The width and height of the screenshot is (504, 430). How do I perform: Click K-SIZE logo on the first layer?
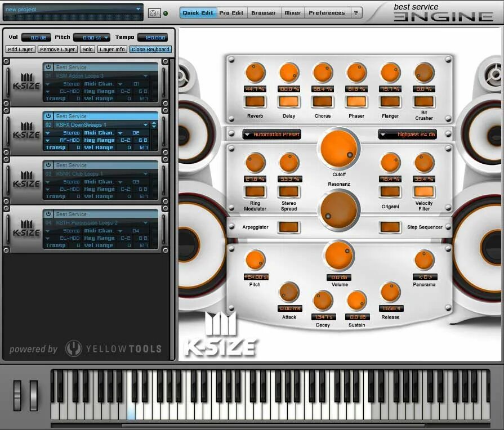click(x=26, y=82)
